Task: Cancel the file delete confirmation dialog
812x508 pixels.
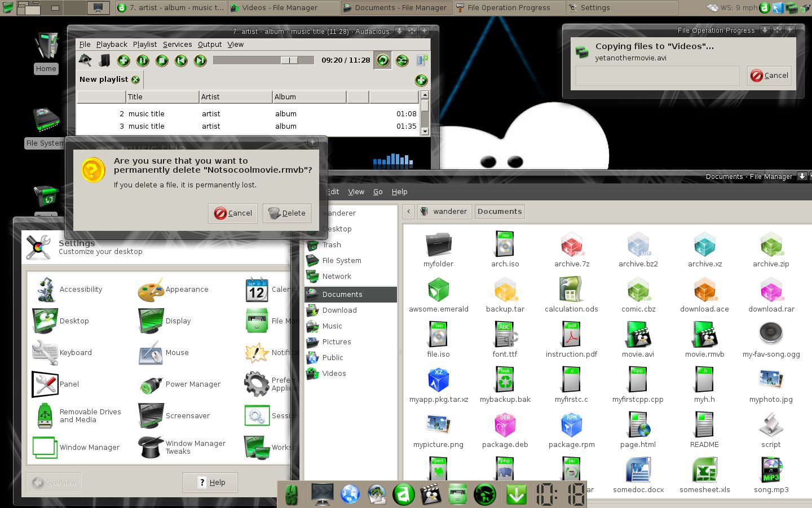Action: [x=233, y=213]
